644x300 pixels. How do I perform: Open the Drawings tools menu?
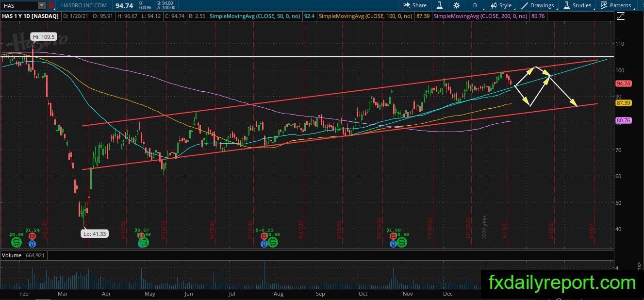(x=538, y=5)
